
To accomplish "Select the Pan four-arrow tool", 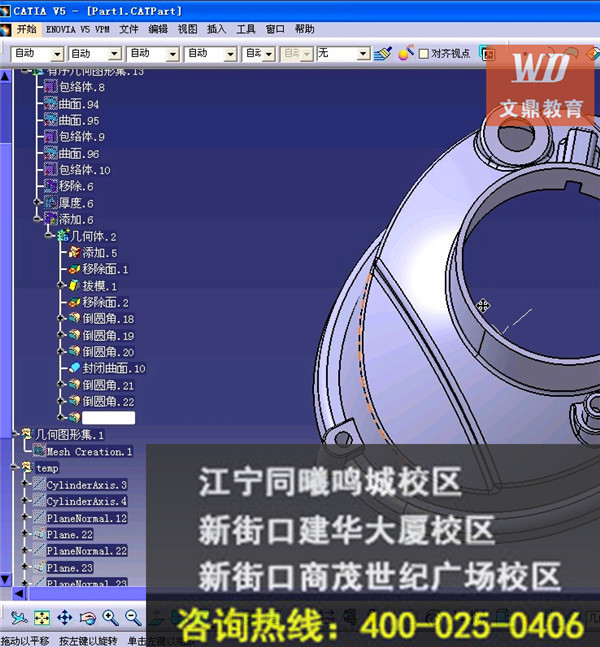I will pyautogui.click(x=65, y=618).
